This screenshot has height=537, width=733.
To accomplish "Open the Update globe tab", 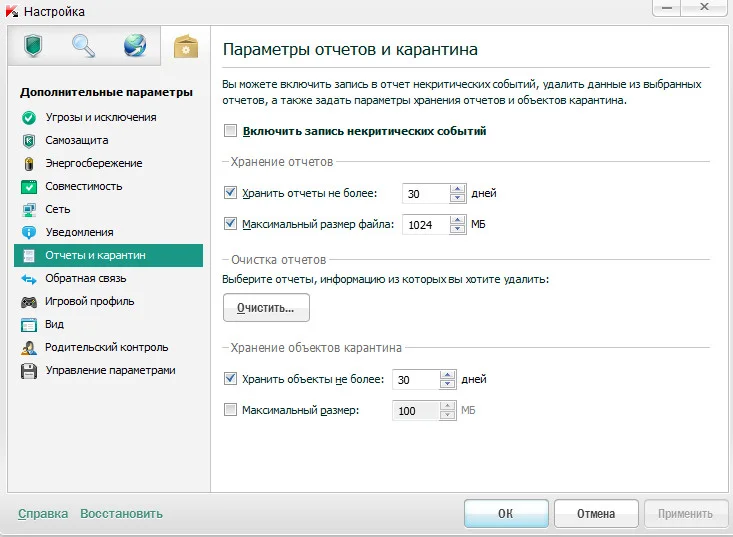I will click(135, 46).
